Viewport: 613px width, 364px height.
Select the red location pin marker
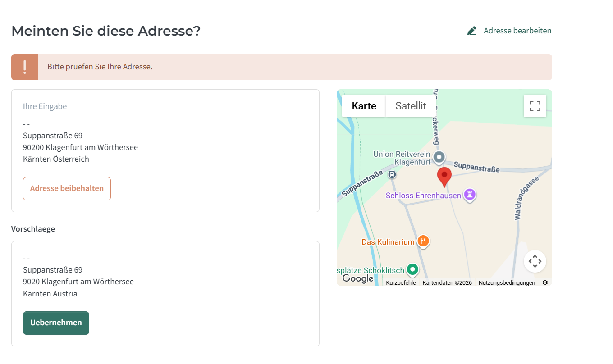click(x=444, y=177)
